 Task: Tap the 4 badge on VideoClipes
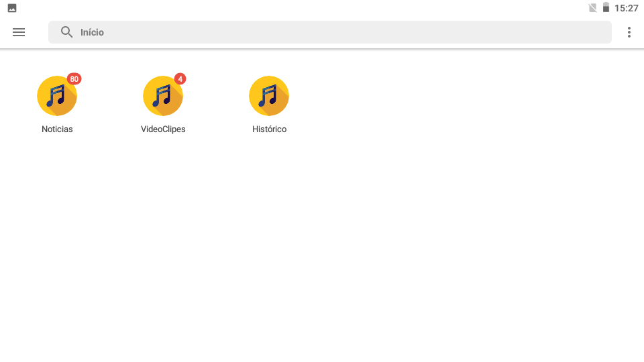[180, 79]
